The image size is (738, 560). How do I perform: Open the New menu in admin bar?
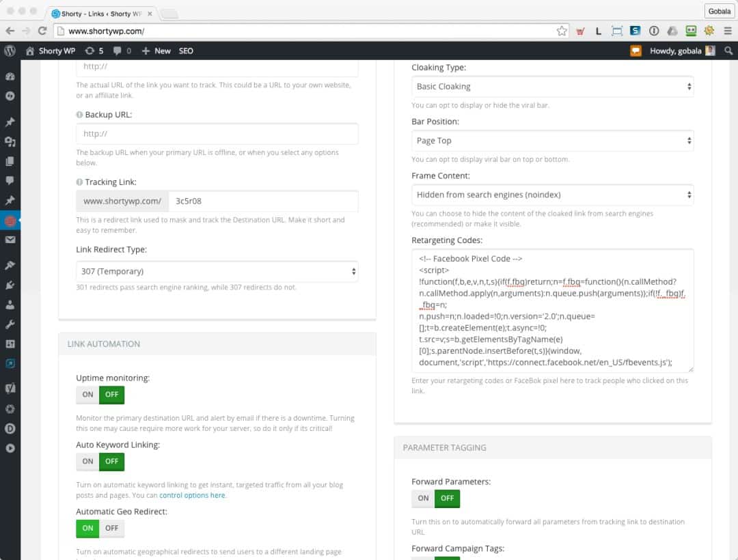(x=156, y=51)
